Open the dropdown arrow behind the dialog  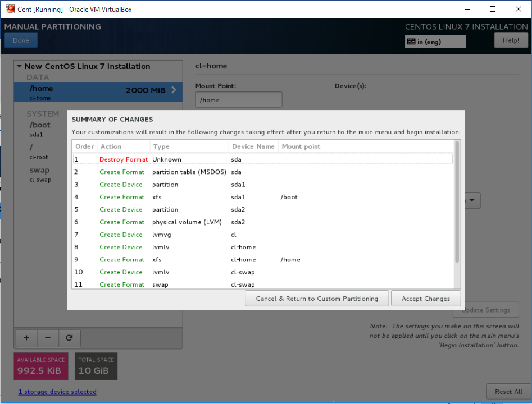(x=472, y=200)
